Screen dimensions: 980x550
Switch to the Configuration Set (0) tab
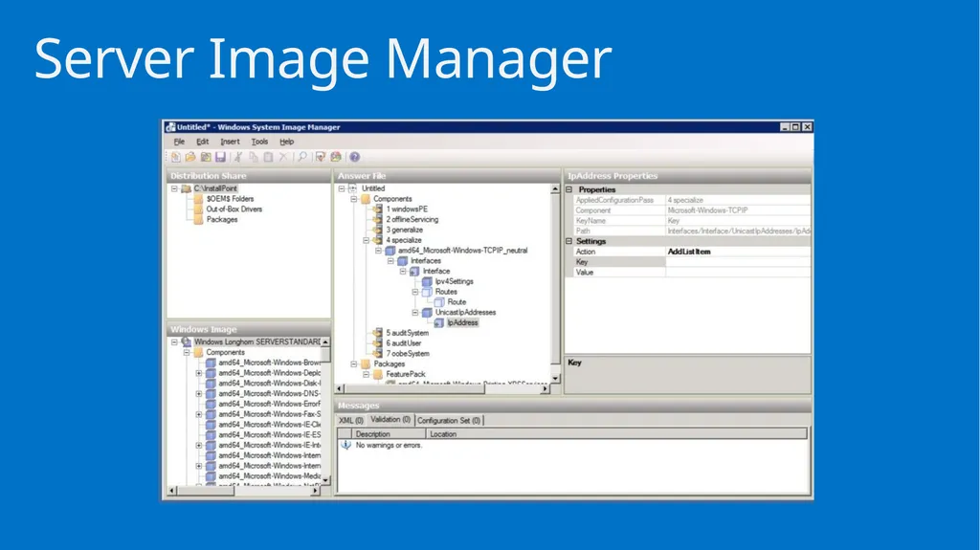pos(449,421)
